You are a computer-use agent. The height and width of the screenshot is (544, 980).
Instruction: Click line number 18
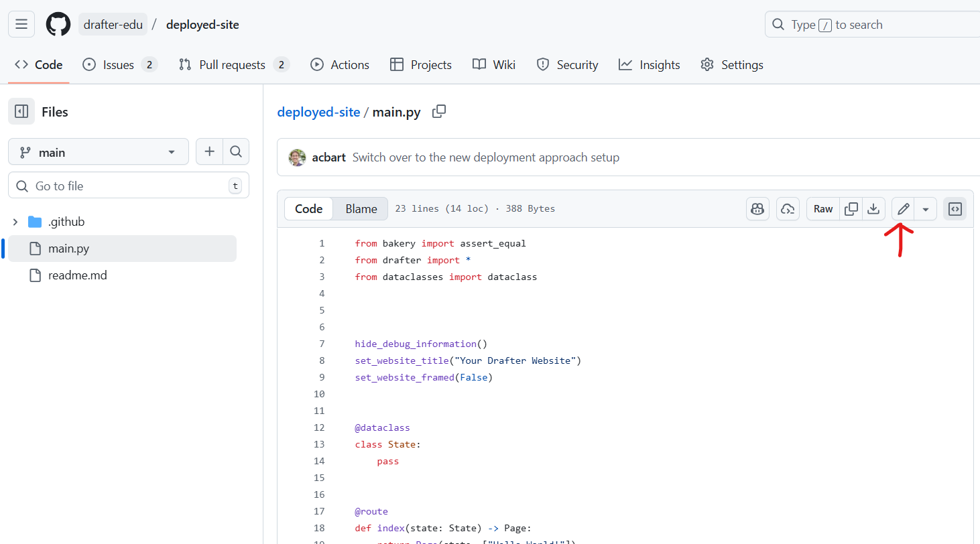pos(319,528)
